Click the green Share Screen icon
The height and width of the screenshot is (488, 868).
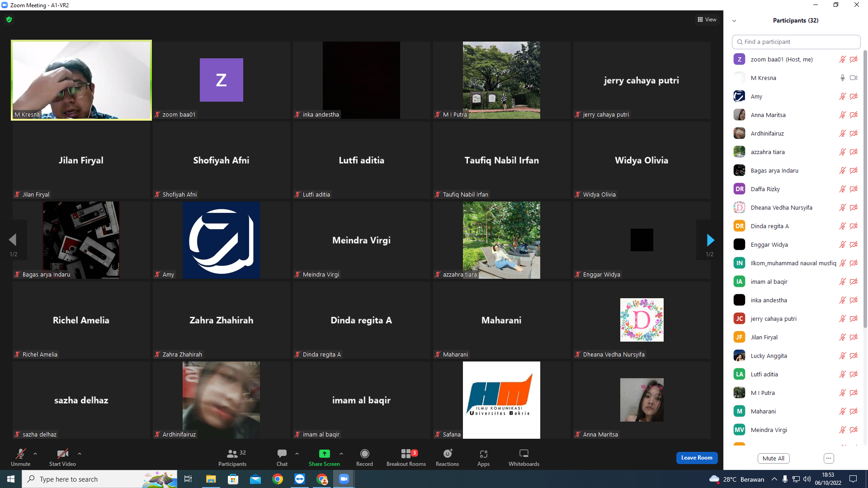[x=324, y=454]
